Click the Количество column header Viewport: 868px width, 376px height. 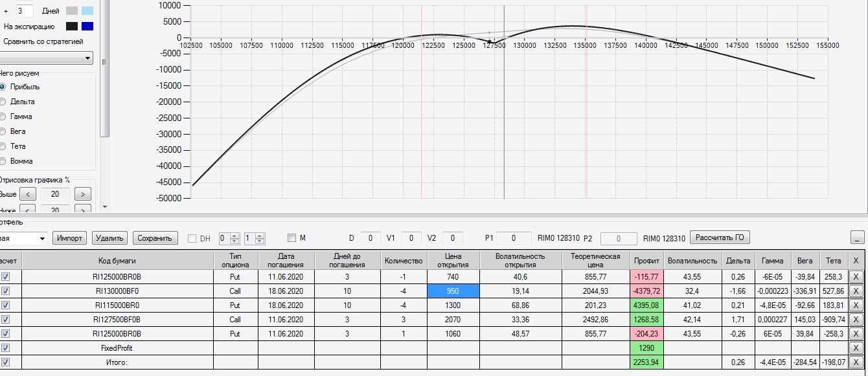404,260
